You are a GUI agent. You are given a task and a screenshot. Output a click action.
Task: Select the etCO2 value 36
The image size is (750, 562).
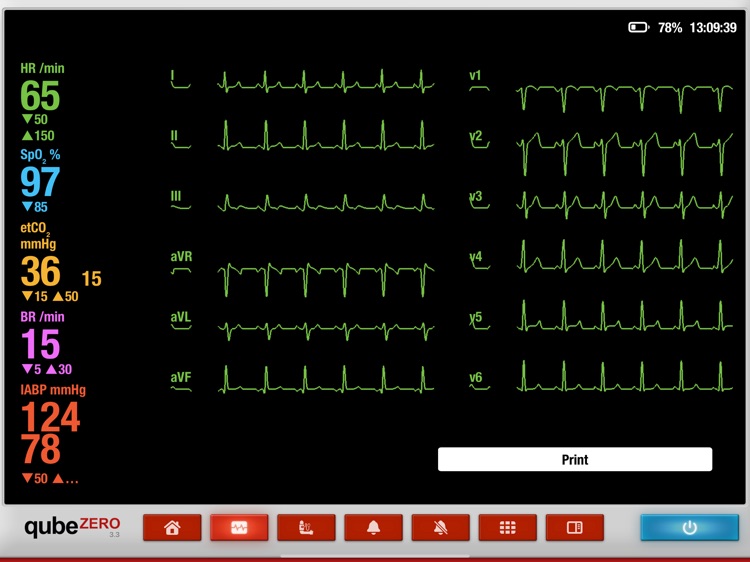coord(40,271)
